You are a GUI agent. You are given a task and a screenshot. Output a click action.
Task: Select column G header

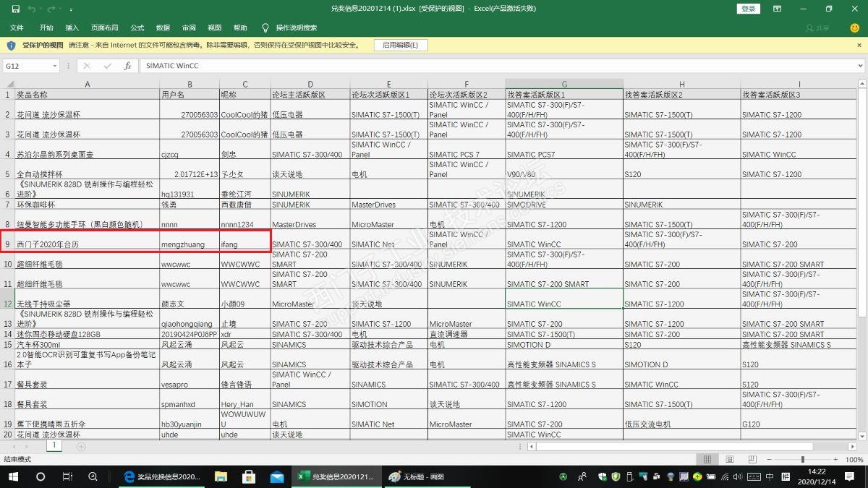pos(564,84)
